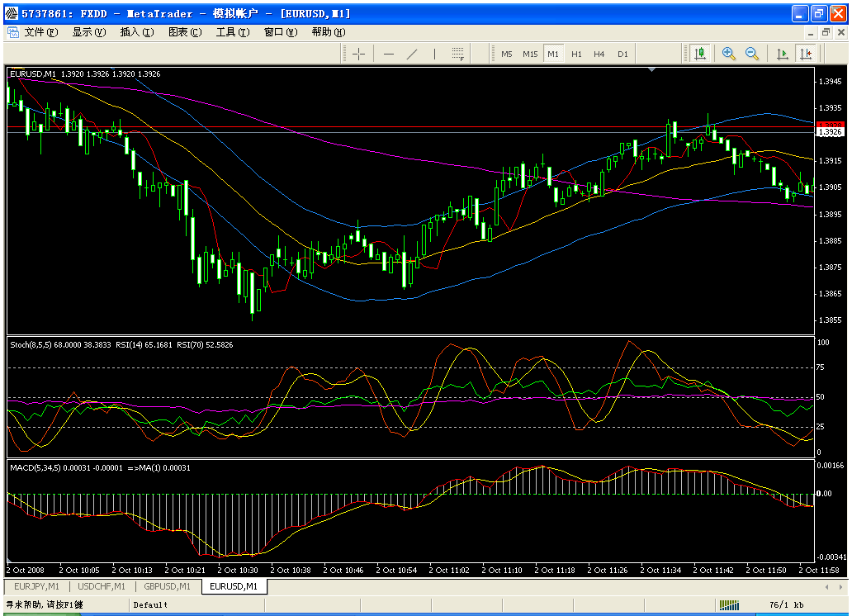
Task: Select the vertical line drawing tool
Action: tap(435, 54)
